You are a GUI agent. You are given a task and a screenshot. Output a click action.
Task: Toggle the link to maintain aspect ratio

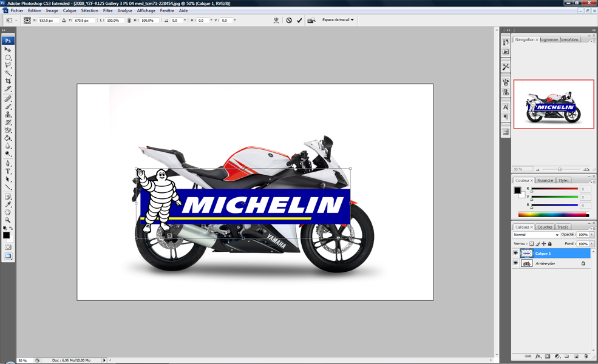click(129, 20)
